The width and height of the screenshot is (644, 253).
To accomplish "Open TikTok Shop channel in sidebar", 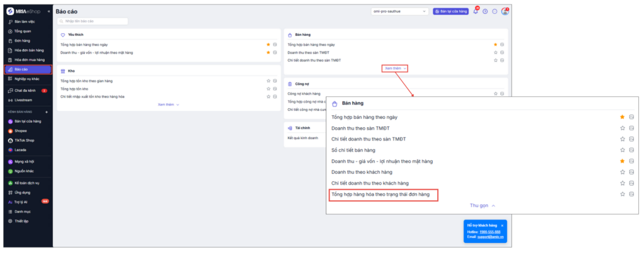I will pos(24,140).
